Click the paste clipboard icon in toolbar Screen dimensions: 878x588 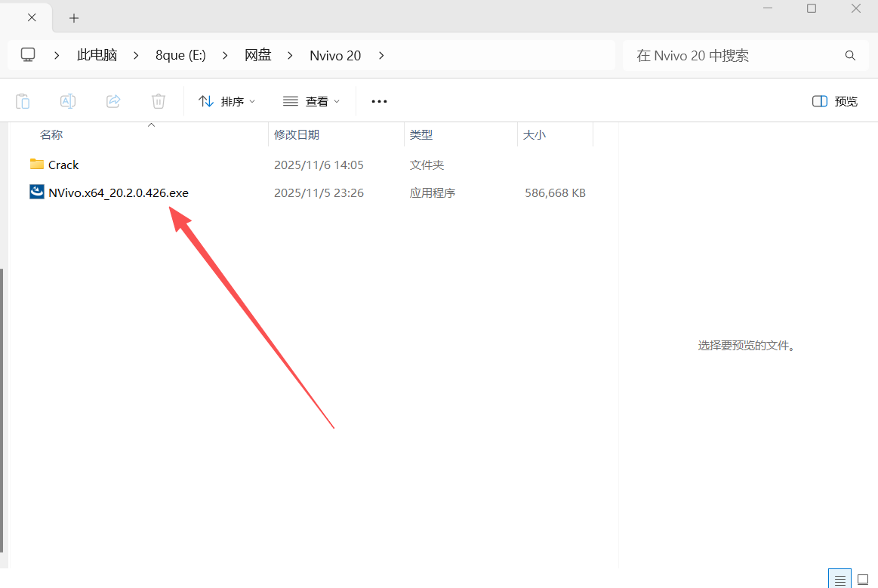pyautogui.click(x=23, y=101)
